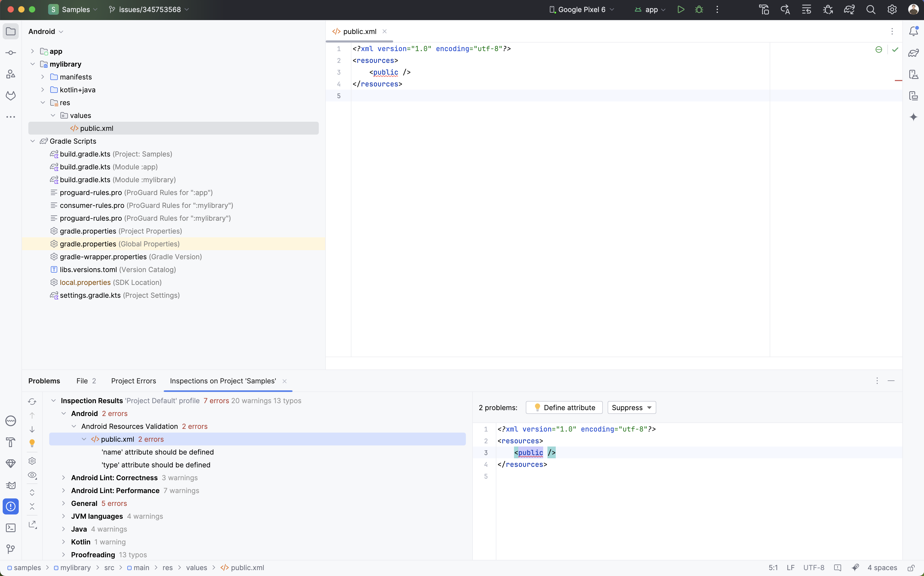Toggle the file read-only lock icon
This screenshot has width=924, height=576.
[x=911, y=568]
